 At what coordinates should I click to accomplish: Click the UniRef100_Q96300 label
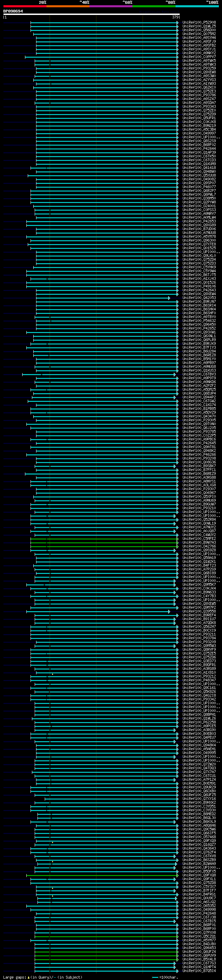click(x=199, y=241)
